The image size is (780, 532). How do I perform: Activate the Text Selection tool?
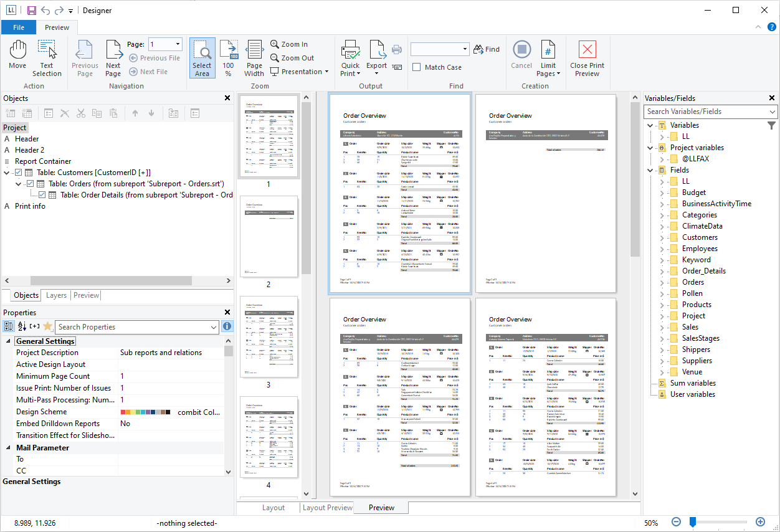click(47, 58)
